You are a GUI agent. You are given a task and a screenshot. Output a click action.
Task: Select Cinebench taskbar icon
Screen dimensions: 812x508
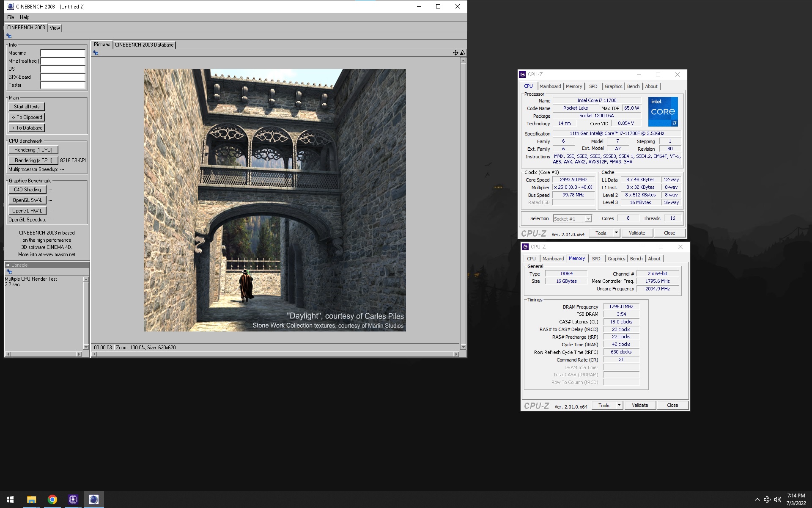[93, 500]
